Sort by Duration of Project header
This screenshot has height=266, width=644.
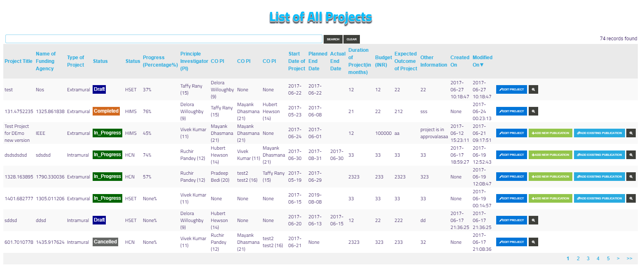point(360,61)
